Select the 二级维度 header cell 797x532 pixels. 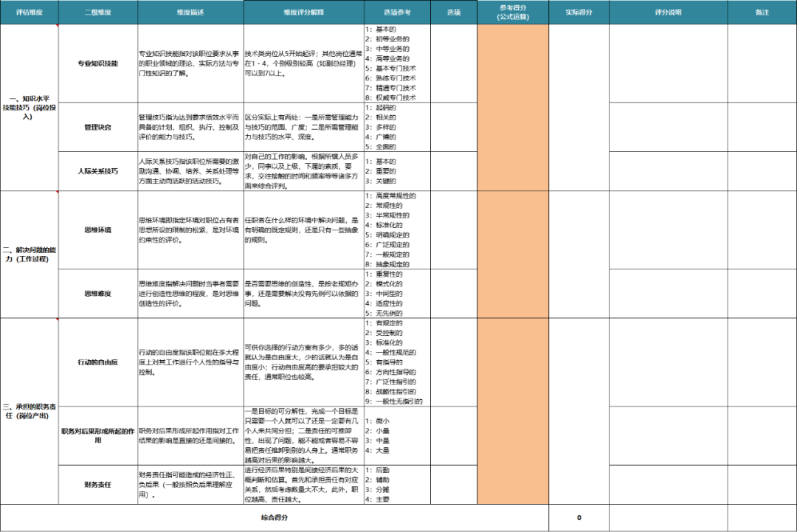pyautogui.click(x=98, y=13)
